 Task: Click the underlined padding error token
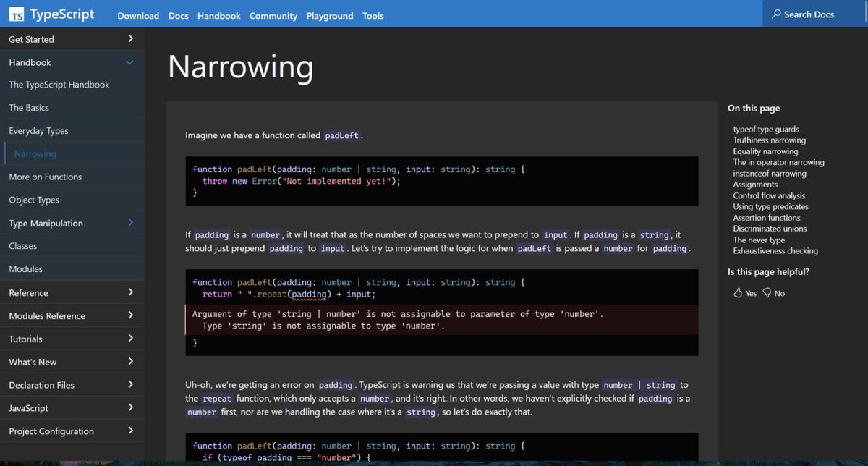[x=309, y=295]
